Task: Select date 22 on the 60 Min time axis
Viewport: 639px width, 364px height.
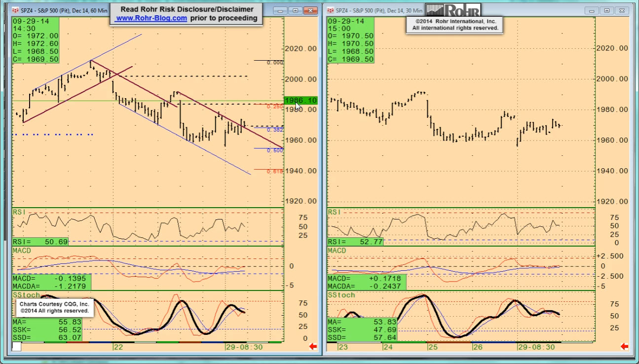Action: [x=118, y=347]
